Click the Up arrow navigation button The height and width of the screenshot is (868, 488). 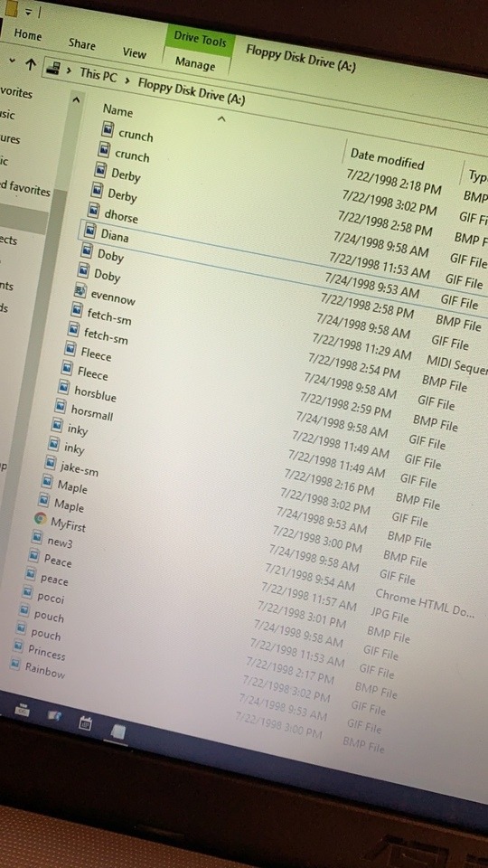[31, 65]
